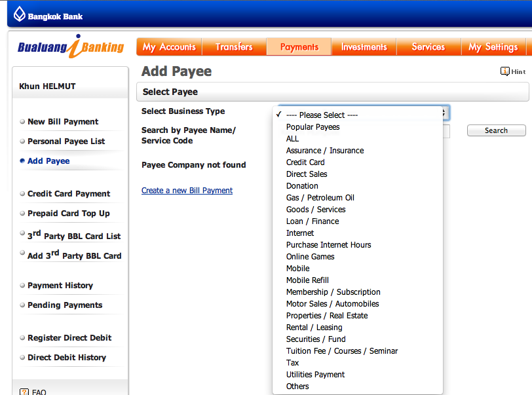
Task: Select Membership / Subscription option
Action: point(358,292)
